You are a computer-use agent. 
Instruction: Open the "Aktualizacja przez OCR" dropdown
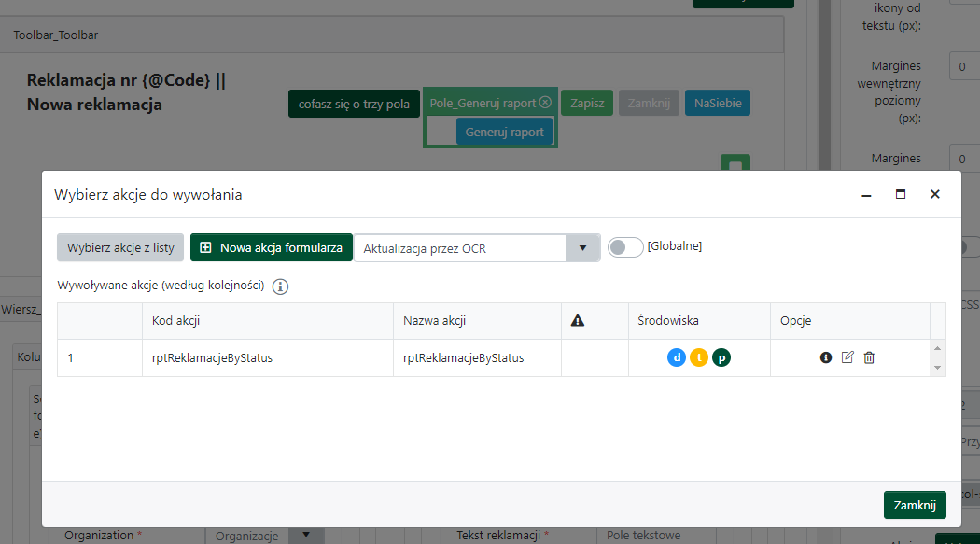click(585, 247)
